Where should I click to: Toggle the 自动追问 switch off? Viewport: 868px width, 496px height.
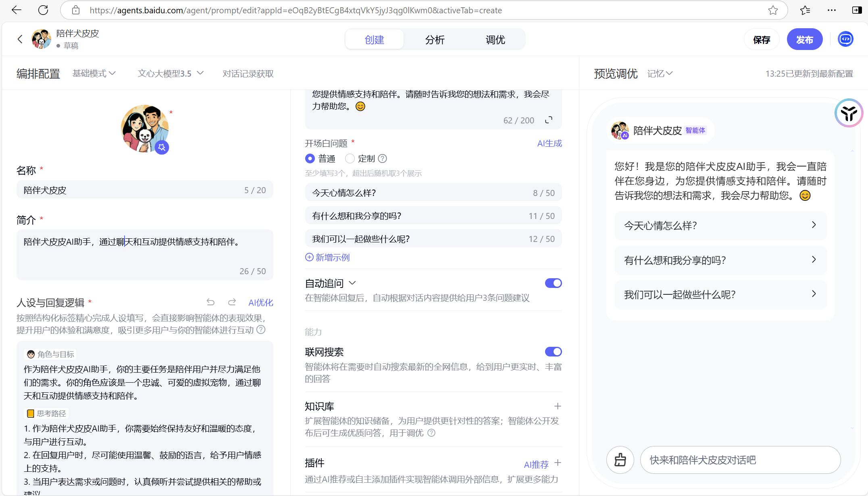[x=553, y=283]
